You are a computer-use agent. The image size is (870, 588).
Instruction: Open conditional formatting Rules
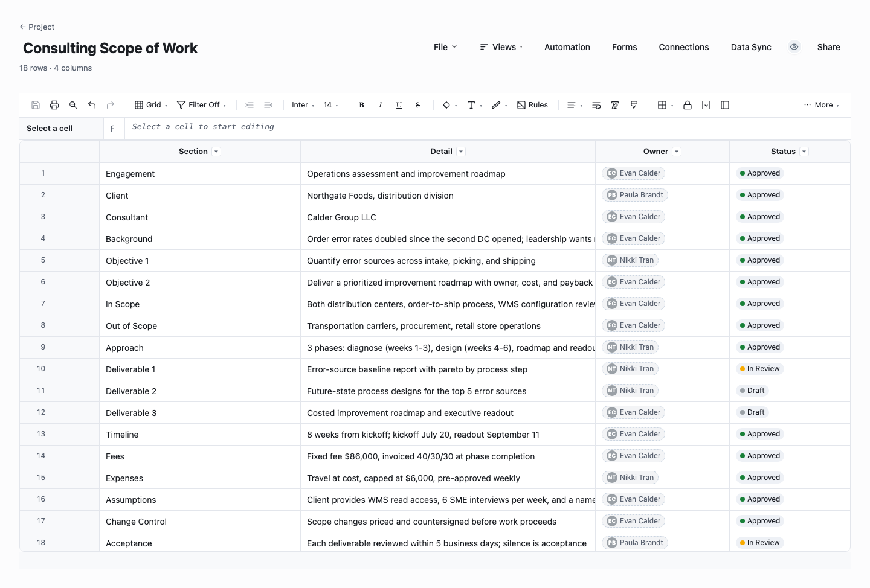(x=533, y=105)
